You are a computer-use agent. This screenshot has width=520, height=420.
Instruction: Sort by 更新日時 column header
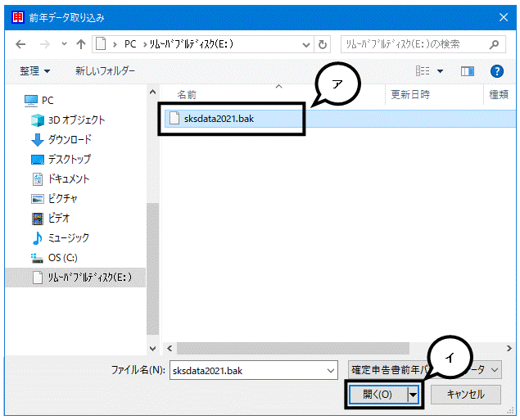[x=410, y=95]
